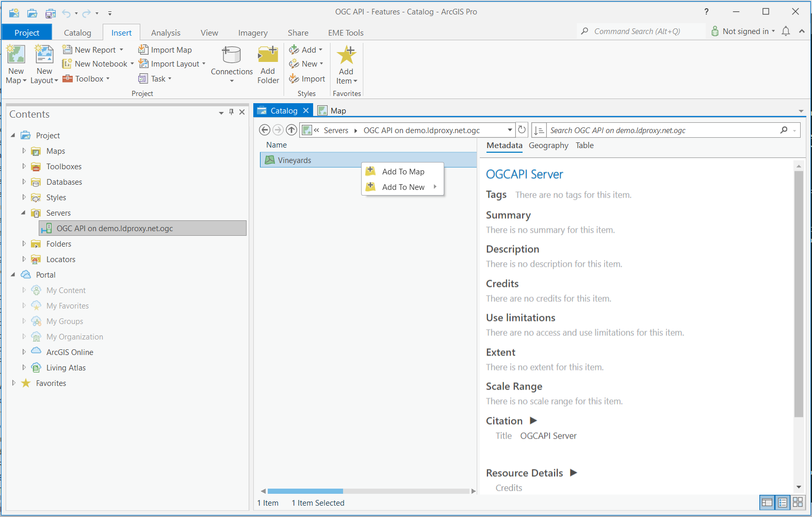This screenshot has height=517, width=812.
Task: Expand the Resource Details section arrow
Action: [574, 473]
